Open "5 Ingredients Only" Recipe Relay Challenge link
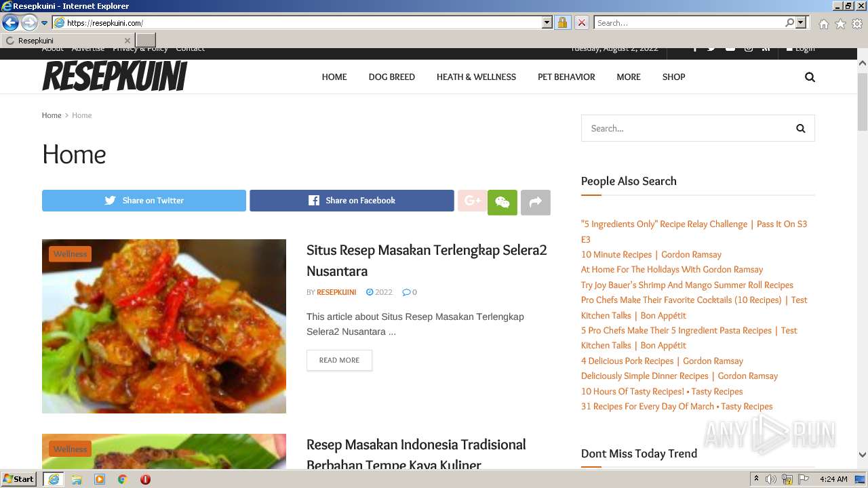868x488 pixels. pyautogui.click(x=694, y=232)
